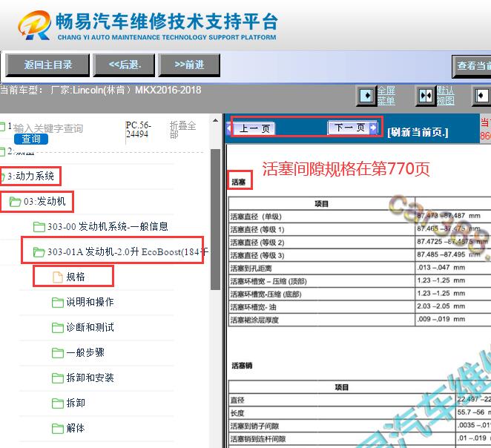Click the tree panel scrollbar thumb
Image resolution: width=491 pixels, height=448 pixels.
(x=215, y=220)
